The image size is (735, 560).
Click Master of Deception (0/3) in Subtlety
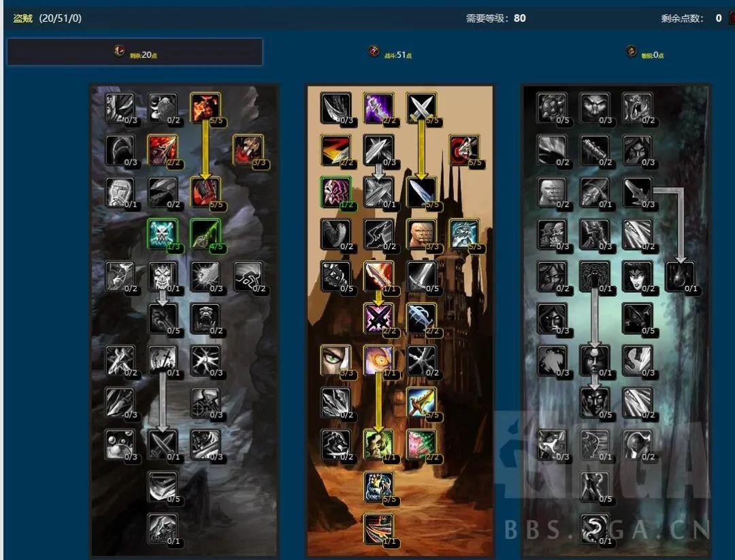click(594, 108)
